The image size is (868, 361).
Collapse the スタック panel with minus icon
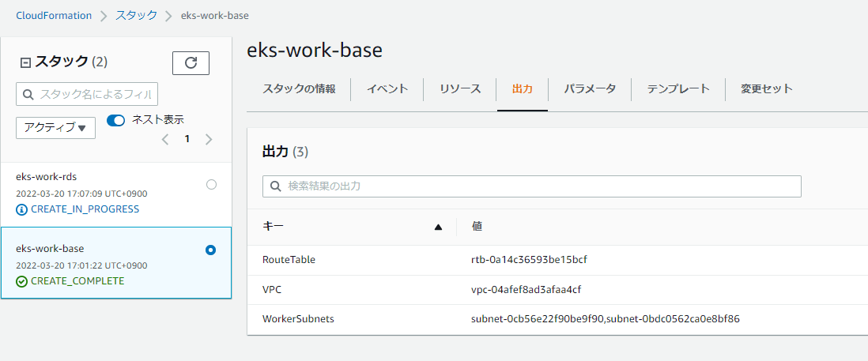tap(25, 62)
